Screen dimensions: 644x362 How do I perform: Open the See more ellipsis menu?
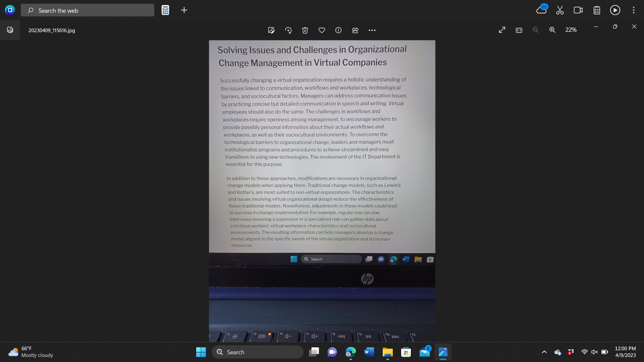[372, 30]
